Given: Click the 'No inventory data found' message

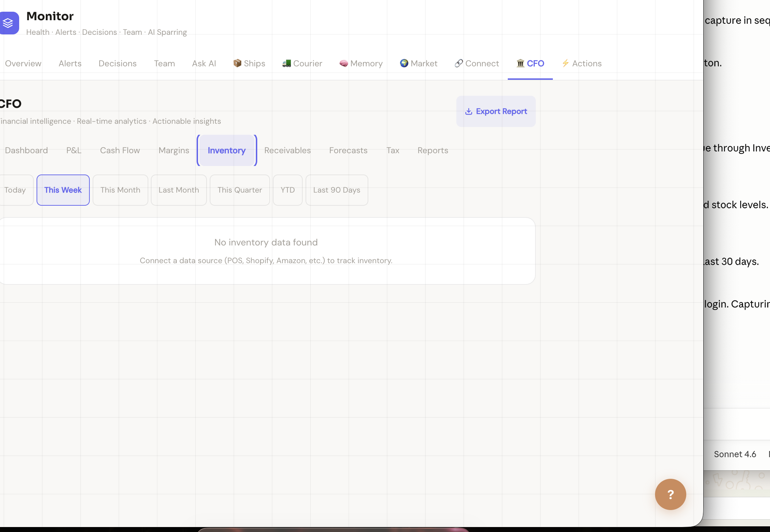Looking at the screenshot, I should click(x=266, y=243).
